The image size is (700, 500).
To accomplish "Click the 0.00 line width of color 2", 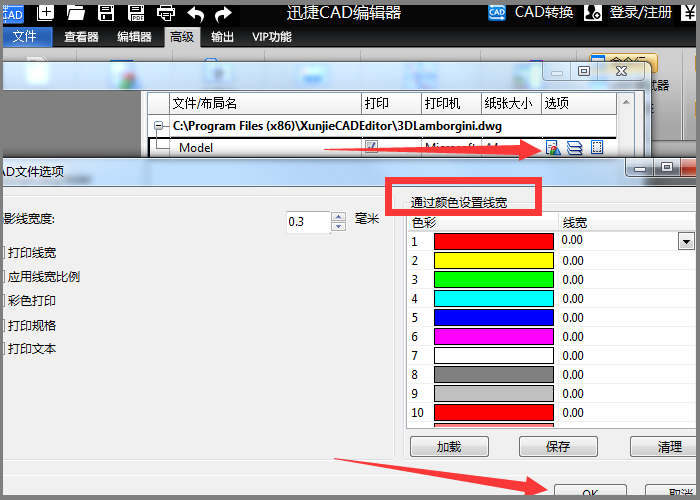I will coord(573,261).
